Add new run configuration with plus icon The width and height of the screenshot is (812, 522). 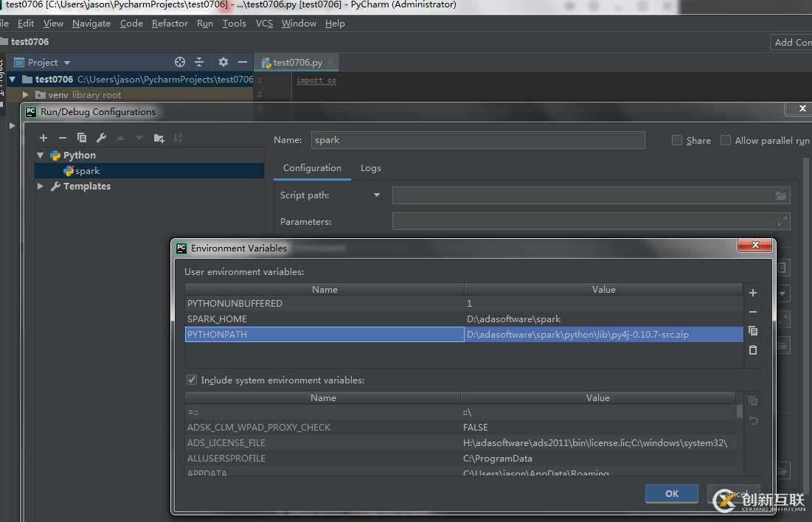coord(44,138)
